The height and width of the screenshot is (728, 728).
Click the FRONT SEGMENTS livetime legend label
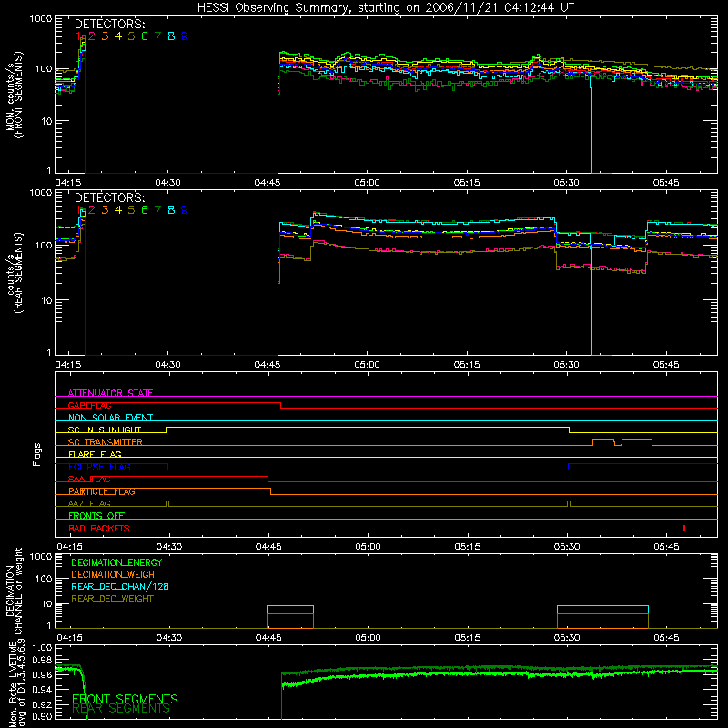[x=125, y=699]
